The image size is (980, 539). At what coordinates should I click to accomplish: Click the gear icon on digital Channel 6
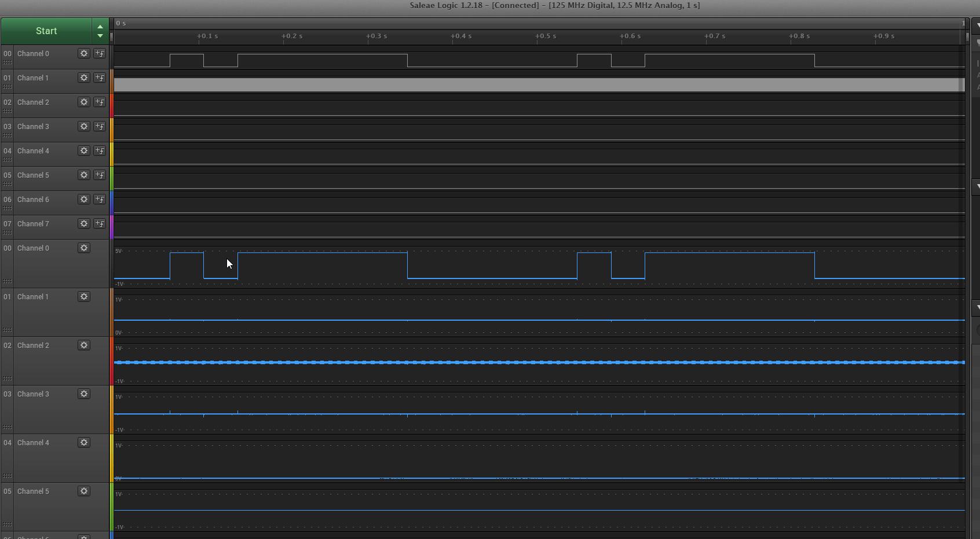pos(84,199)
